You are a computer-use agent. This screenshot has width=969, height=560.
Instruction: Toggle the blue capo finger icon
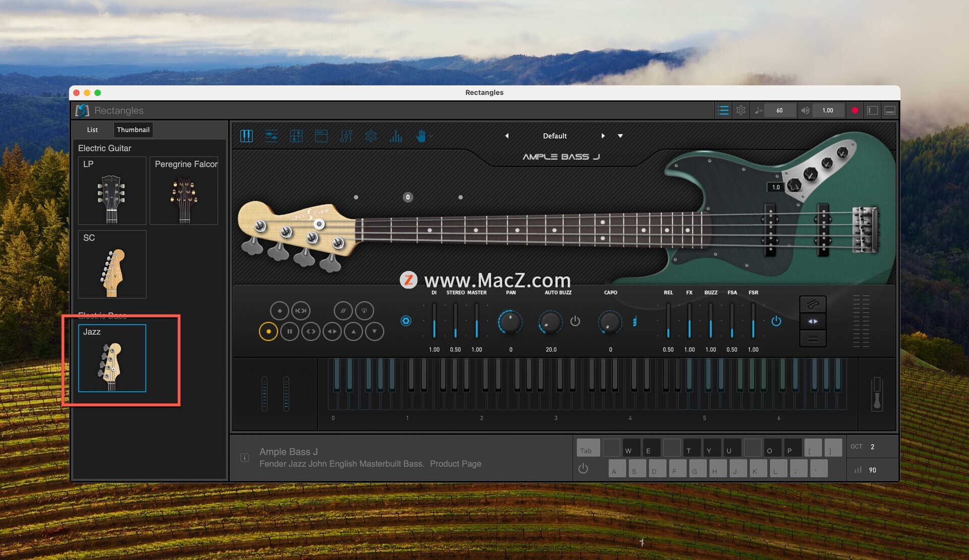(x=635, y=321)
